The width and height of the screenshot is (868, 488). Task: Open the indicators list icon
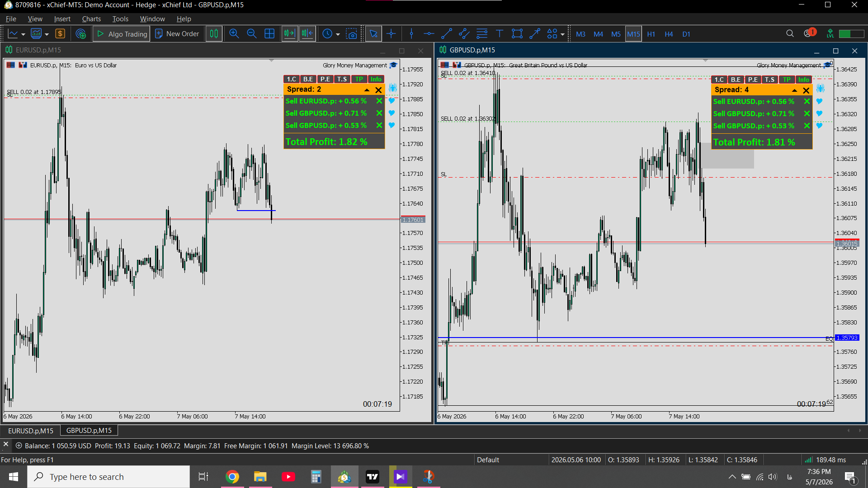36,34
